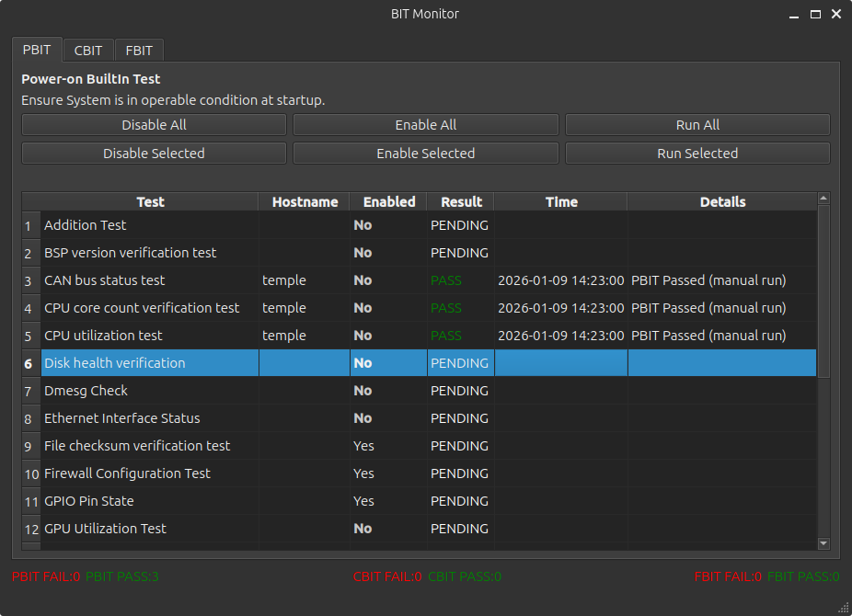
Task: Enable Selected tests
Action: tap(425, 153)
